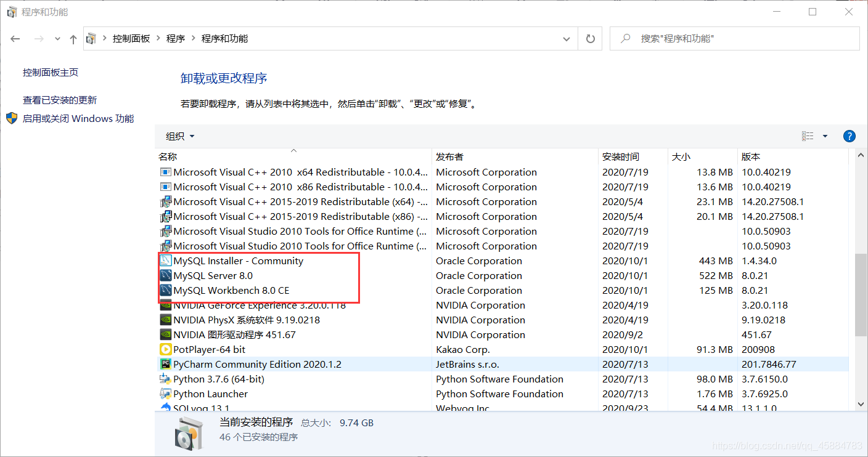Refresh the Programs and Features list
Image resolution: width=868 pixels, height=457 pixels.
[591, 39]
